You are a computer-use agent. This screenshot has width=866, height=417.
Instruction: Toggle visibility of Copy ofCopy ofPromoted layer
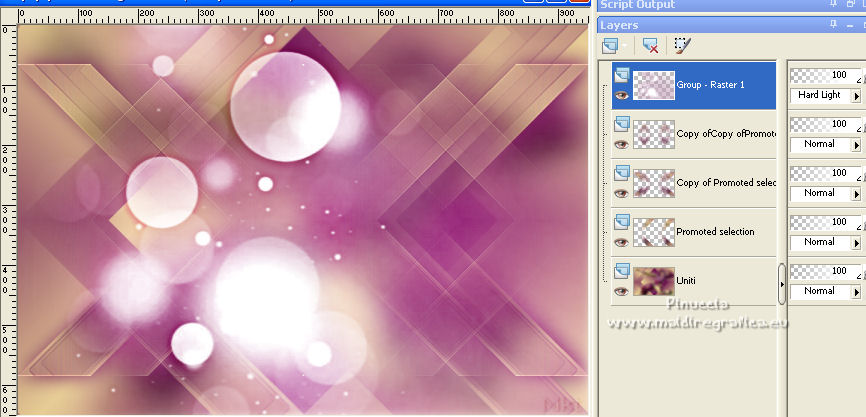622,144
